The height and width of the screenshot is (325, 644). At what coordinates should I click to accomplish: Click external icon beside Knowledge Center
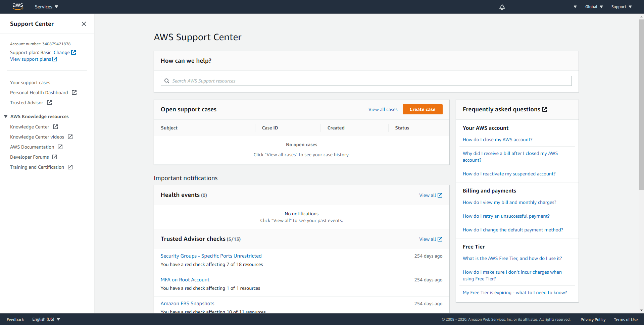coord(55,127)
